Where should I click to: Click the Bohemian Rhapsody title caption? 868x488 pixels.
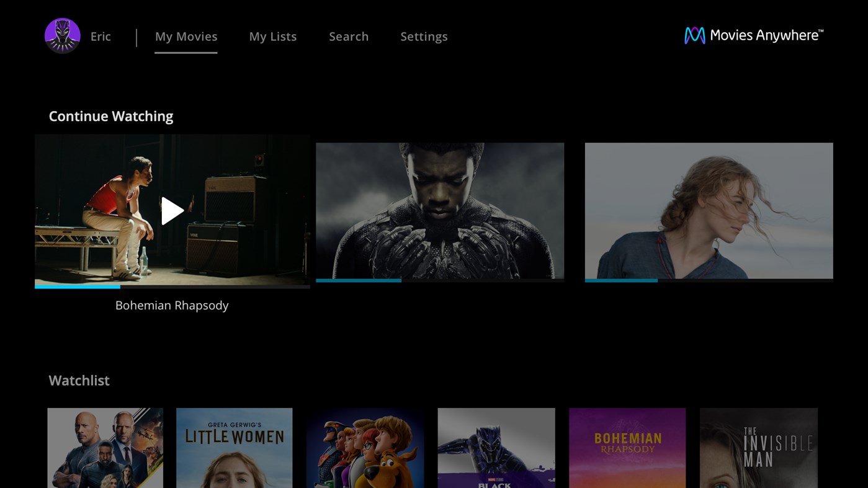tap(172, 305)
